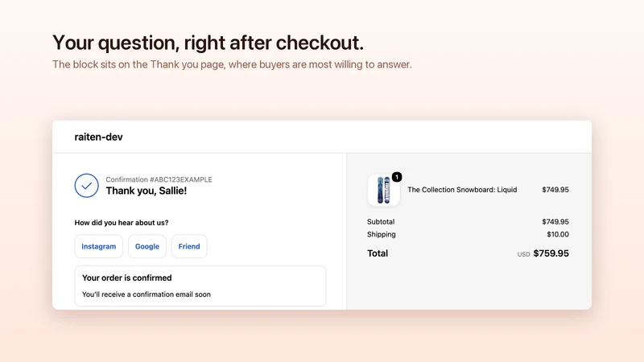Open the Liquid snowboard product thumbnail
Screen dimensions: 644x362
click(x=384, y=190)
